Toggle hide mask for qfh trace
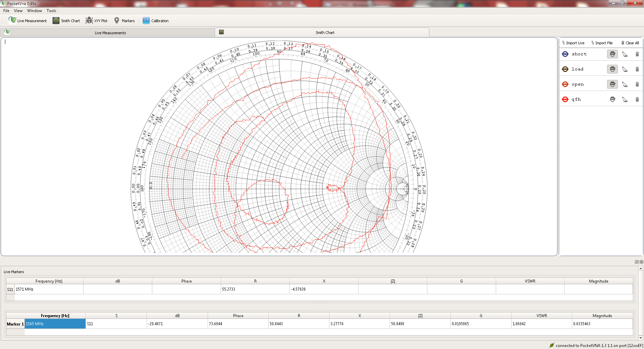This screenshot has width=644, height=349. pyautogui.click(x=612, y=99)
